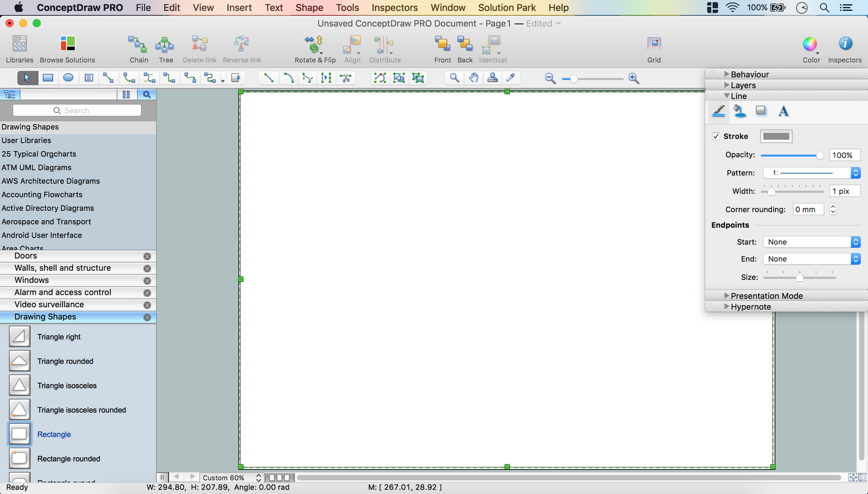The width and height of the screenshot is (868, 494).
Task: Select the arc drawing tool
Action: coord(288,78)
